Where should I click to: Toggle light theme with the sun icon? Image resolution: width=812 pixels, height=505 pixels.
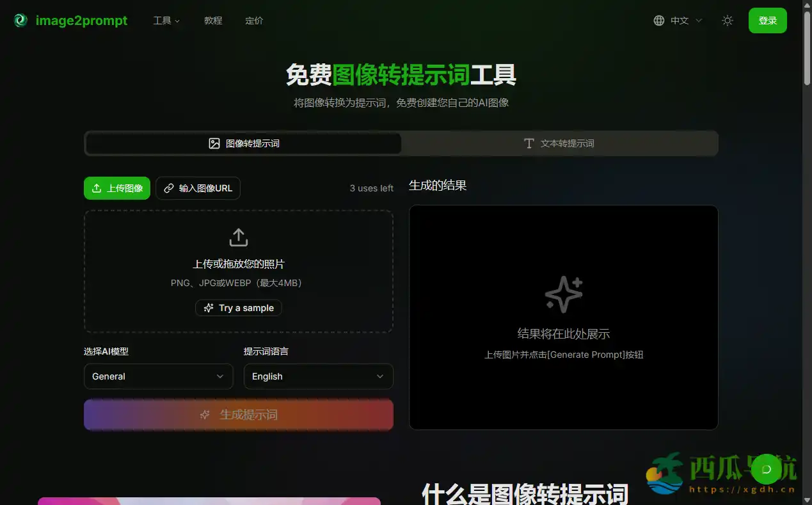coord(728,20)
